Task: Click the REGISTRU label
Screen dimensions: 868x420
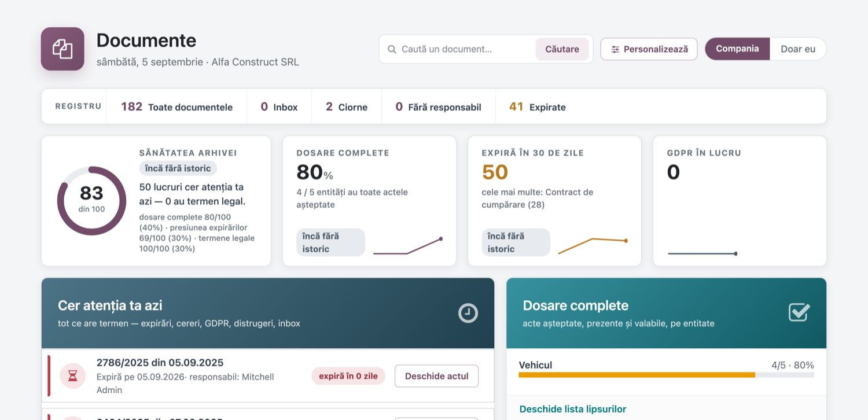Action: pos(78,106)
